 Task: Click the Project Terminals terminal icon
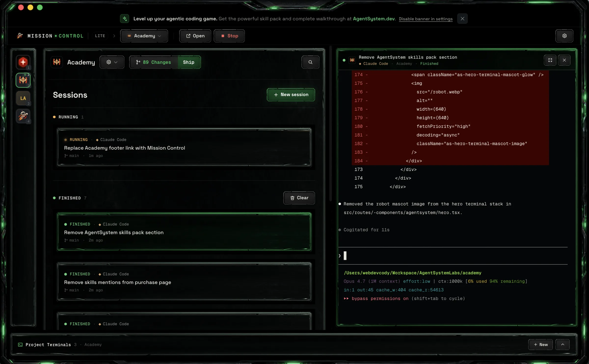[x=20, y=345]
